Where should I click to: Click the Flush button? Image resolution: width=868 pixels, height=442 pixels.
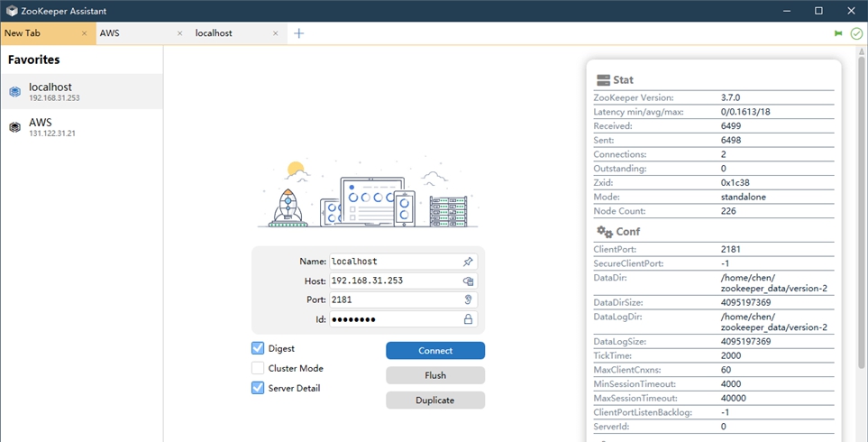(435, 375)
